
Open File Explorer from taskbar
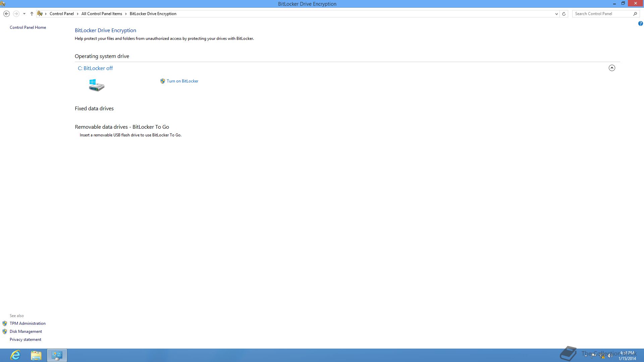[36, 355]
